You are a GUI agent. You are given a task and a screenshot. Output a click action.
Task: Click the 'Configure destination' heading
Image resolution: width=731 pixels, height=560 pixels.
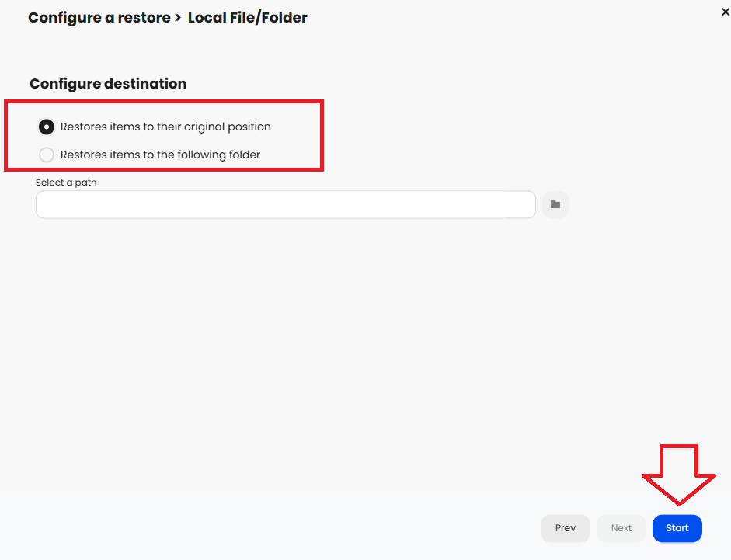point(108,83)
